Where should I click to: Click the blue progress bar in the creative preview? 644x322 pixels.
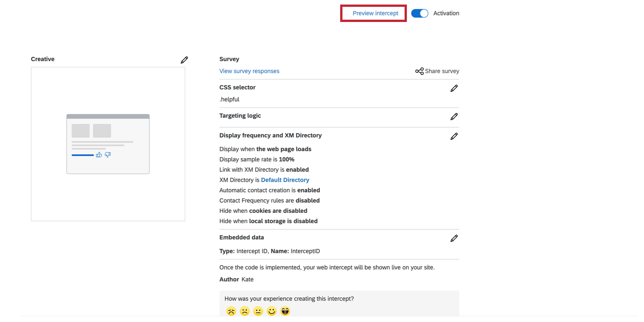[82, 155]
